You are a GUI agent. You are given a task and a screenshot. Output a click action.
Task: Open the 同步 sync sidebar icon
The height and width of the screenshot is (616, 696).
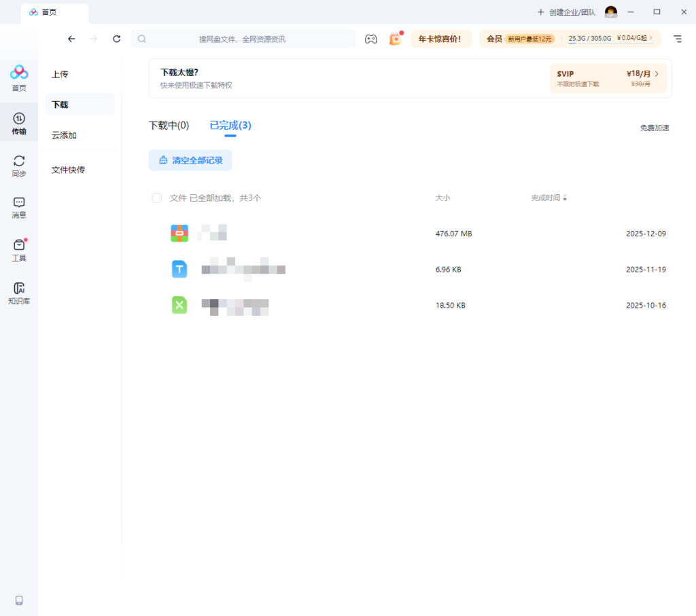[19, 166]
